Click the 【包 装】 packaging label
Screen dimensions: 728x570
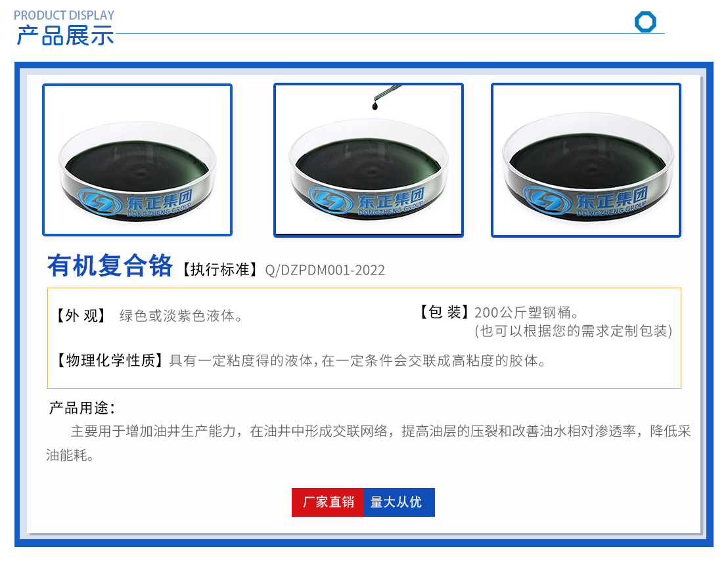(x=445, y=312)
